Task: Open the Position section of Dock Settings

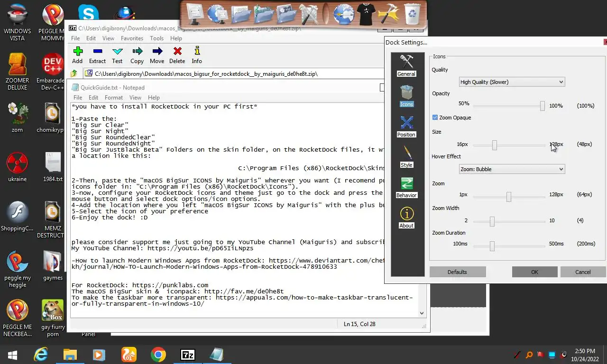Action: coord(406,126)
